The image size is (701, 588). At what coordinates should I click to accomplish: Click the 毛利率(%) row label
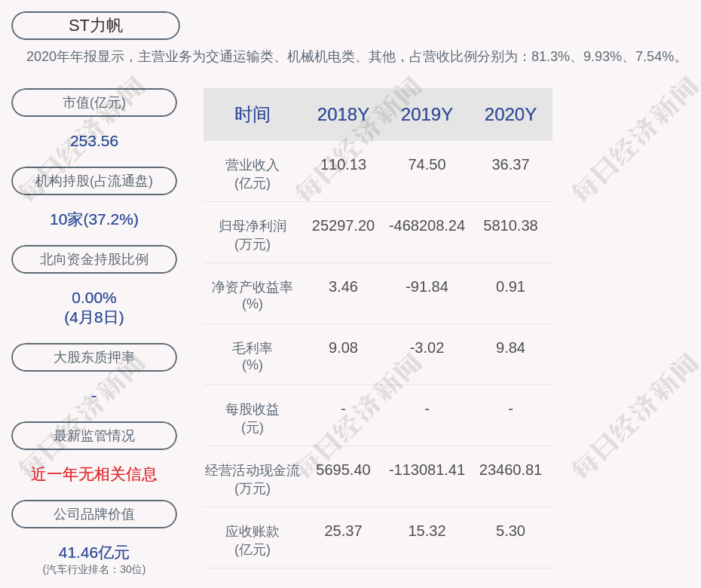pos(253,357)
